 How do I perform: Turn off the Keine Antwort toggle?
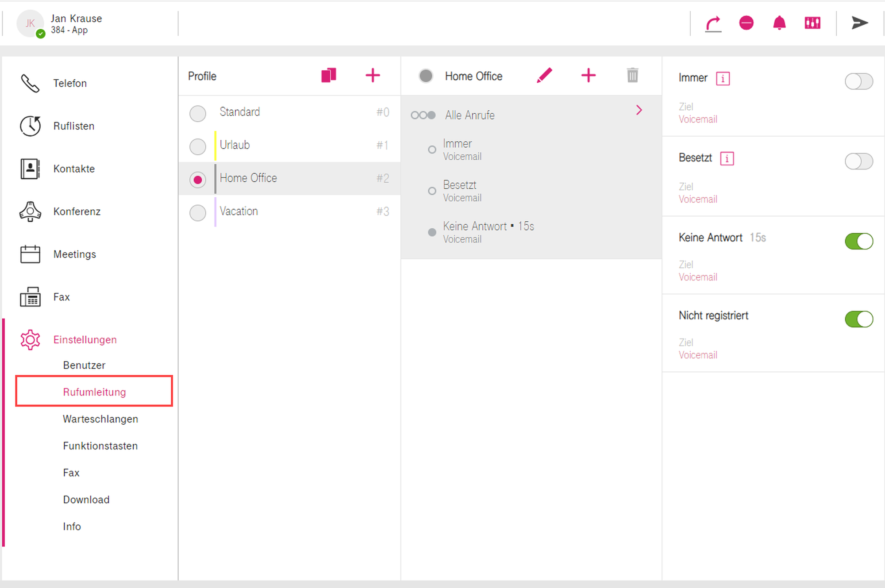coord(858,242)
